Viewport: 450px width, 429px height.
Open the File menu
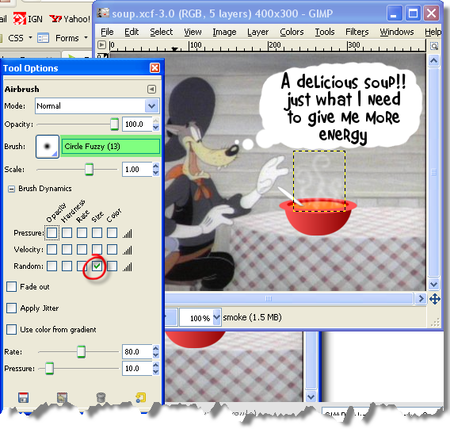[107, 32]
